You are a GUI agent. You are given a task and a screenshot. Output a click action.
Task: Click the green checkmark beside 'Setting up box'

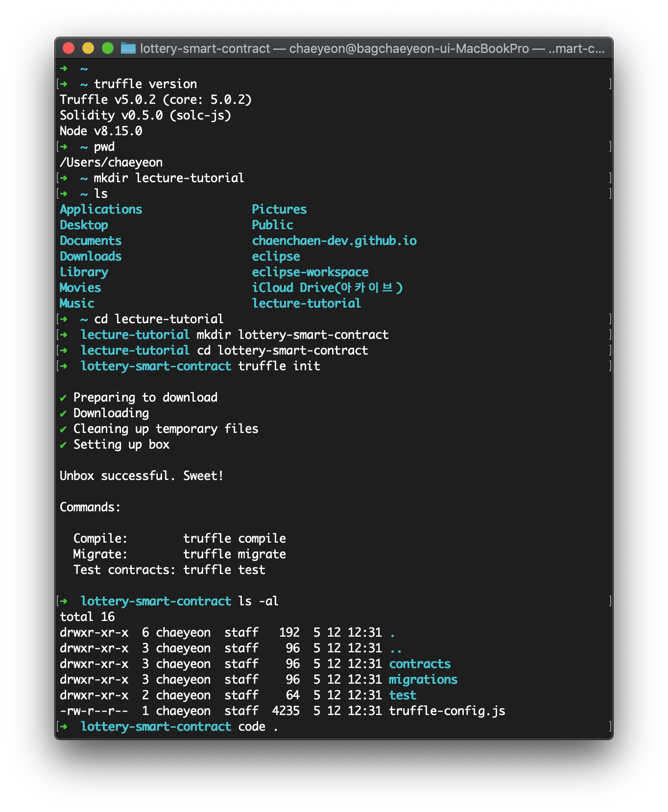[x=63, y=445]
